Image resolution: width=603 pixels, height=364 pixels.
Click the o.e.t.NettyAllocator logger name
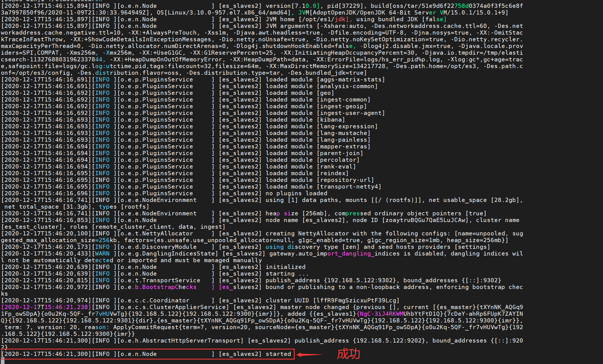coord(157,233)
